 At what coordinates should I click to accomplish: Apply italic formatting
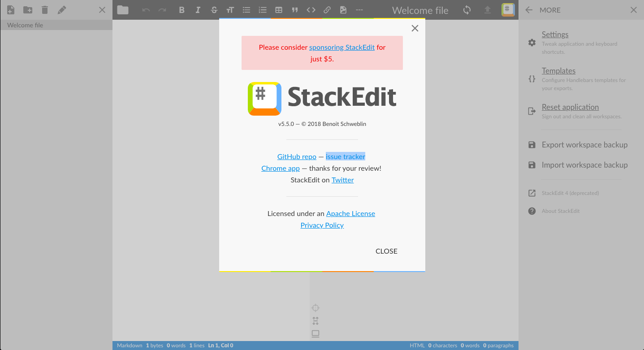pos(198,10)
